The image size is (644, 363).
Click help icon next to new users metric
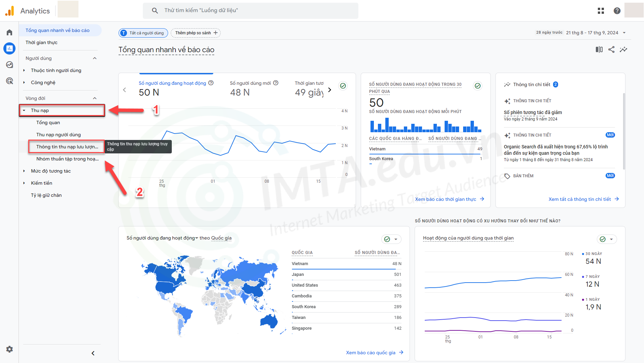click(x=276, y=83)
